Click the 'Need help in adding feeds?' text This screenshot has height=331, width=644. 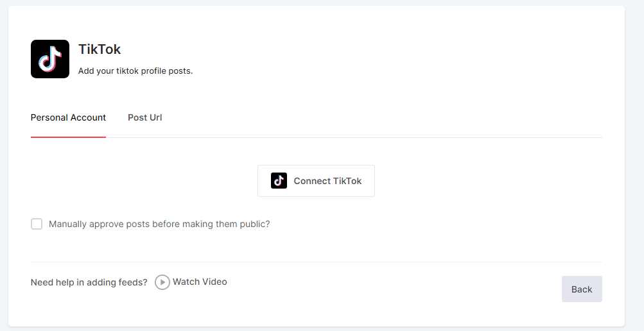point(89,282)
